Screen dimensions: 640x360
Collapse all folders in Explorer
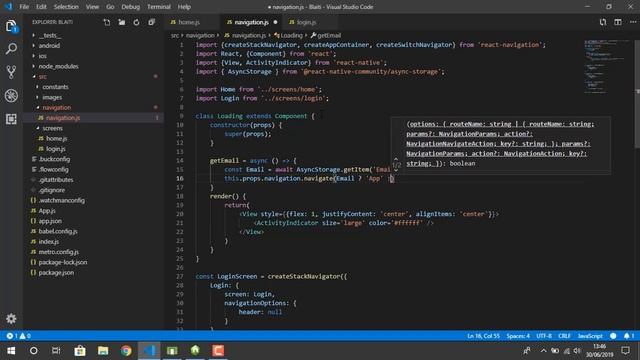[x=151, y=22]
